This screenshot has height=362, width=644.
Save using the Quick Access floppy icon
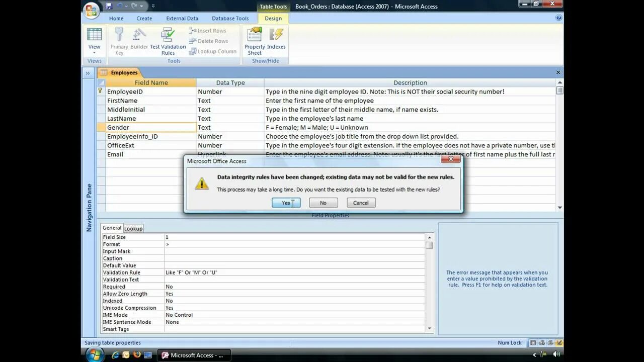[x=109, y=6]
